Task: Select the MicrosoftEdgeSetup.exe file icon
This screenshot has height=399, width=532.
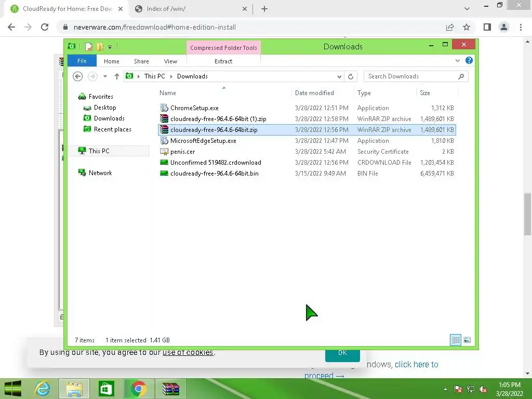Action: (x=164, y=140)
